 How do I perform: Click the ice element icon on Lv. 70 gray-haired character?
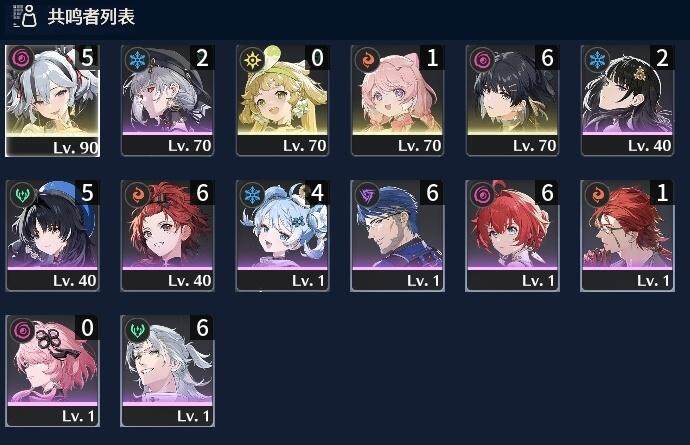tap(137, 59)
